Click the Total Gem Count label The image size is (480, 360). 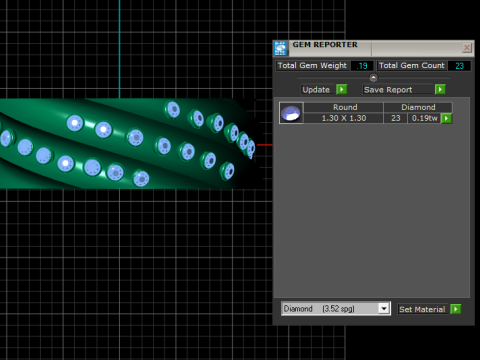coord(412,66)
